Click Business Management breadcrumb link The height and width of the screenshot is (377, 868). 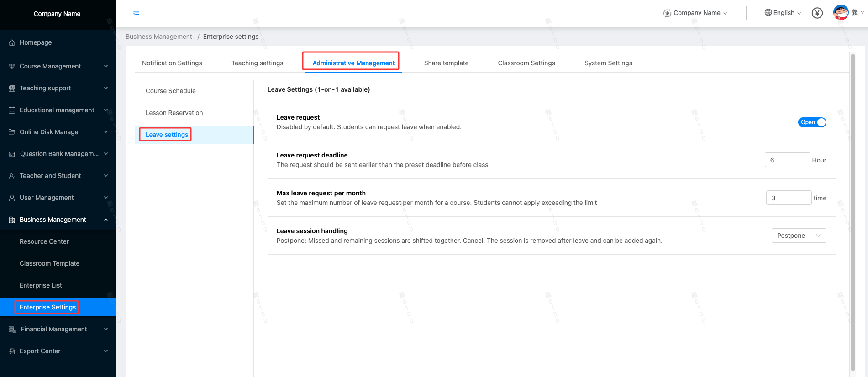pos(158,37)
